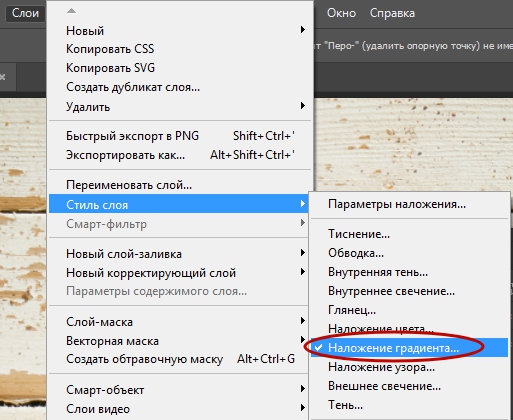The image size is (513, 420).
Task: Select Экспортировать как...
Action: 180,155
